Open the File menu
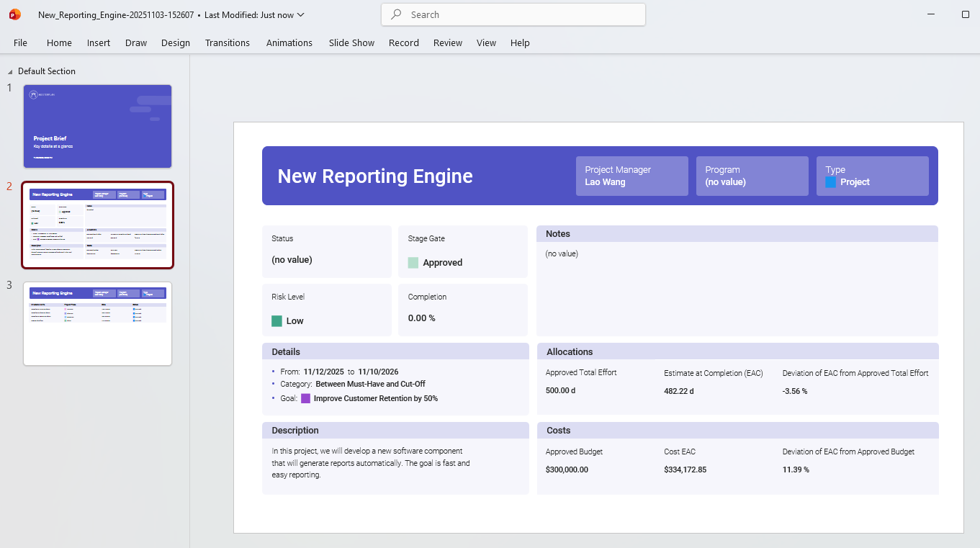Viewport: 980px width, 548px height. click(x=19, y=42)
